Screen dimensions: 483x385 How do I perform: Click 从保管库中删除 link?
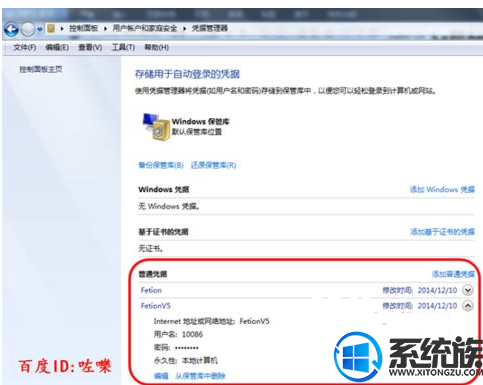[200, 376]
